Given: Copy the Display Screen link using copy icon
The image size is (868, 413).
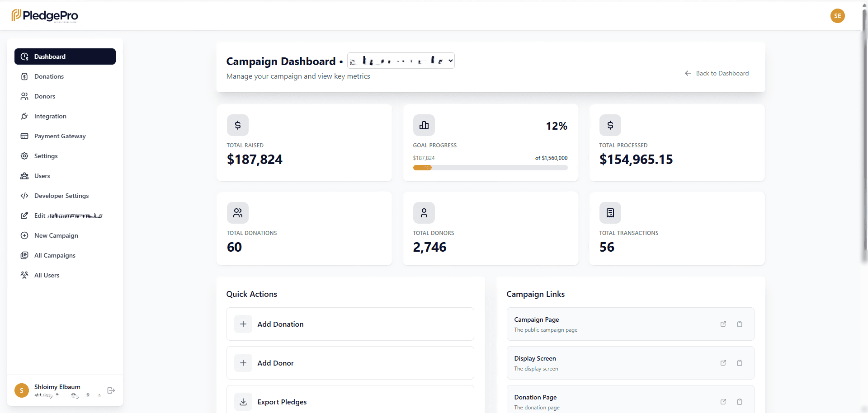Looking at the screenshot, I should coord(740,363).
